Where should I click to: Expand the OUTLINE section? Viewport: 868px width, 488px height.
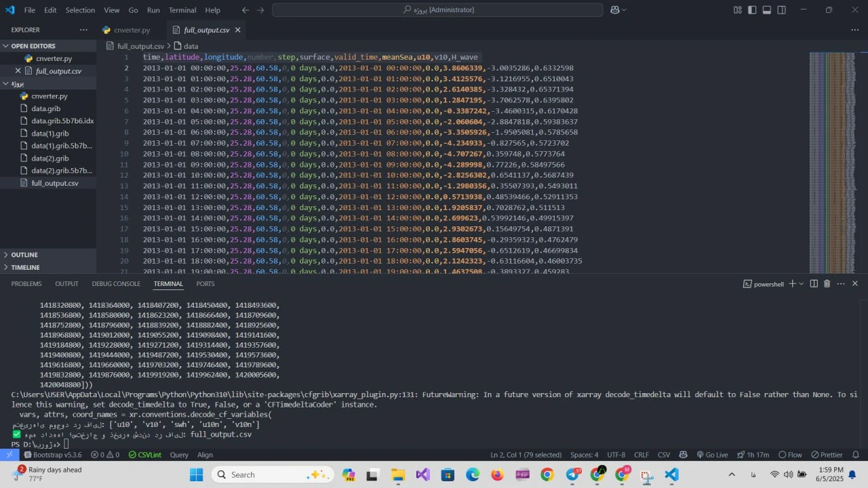24,255
